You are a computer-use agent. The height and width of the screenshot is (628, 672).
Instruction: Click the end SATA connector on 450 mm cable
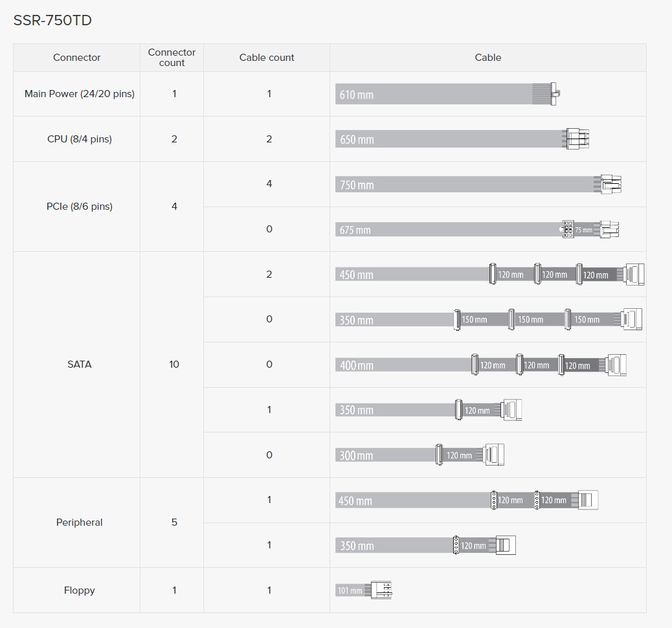click(635, 275)
